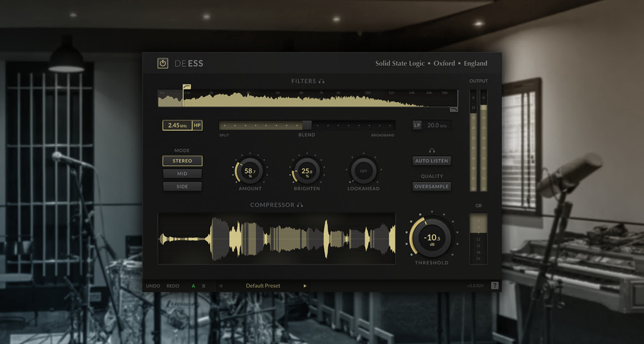The image size is (644, 344).
Task: Enable AUTO LISTEN mode
Action: point(431,161)
